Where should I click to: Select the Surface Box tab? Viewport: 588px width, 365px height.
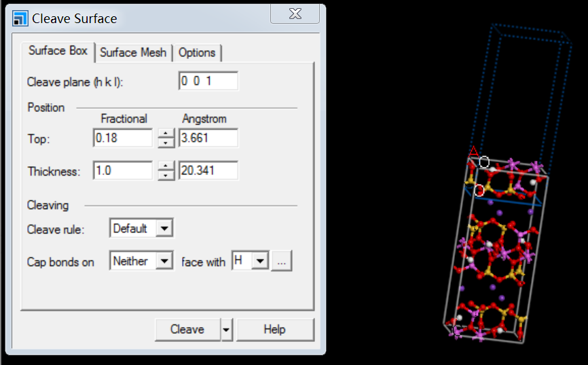click(x=58, y=52)
